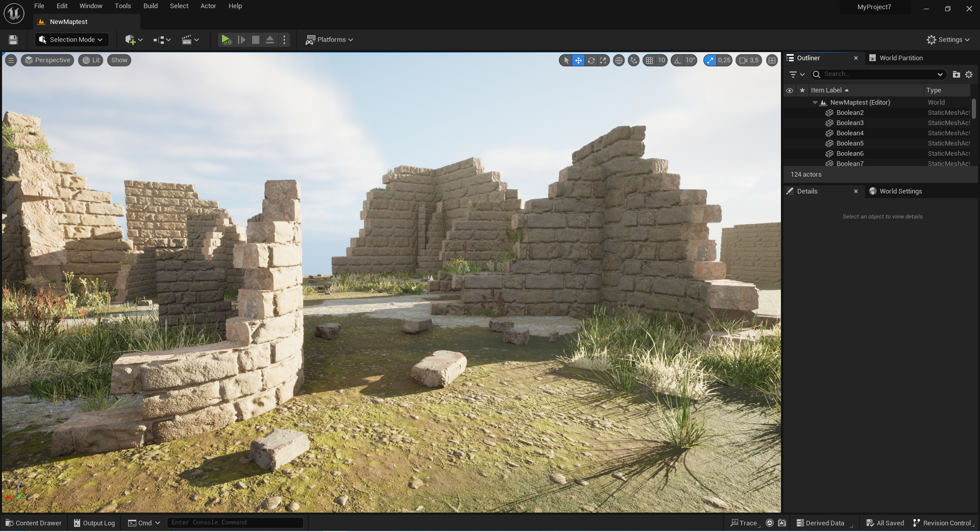This screenshot has width=980, height=532.
Task: Open the Selection Mode dropdown
Action: click(71, 40)
